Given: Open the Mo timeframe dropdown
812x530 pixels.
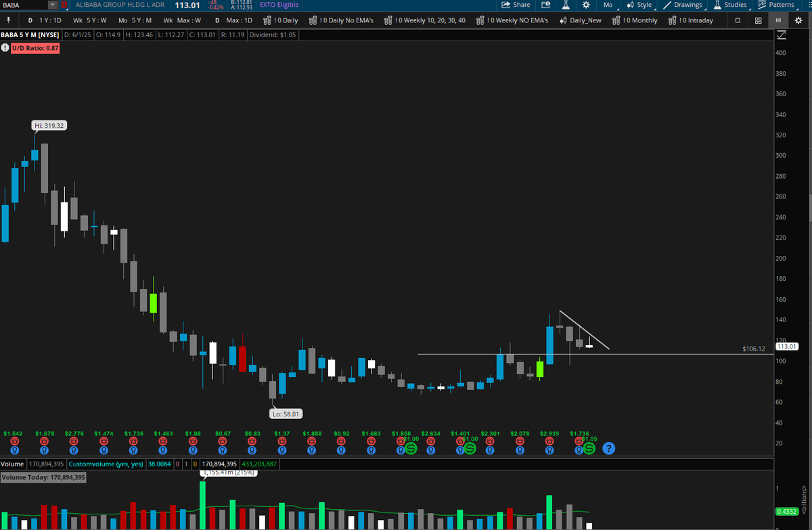Looking at the screenshot, I should (x=608, y=5).
